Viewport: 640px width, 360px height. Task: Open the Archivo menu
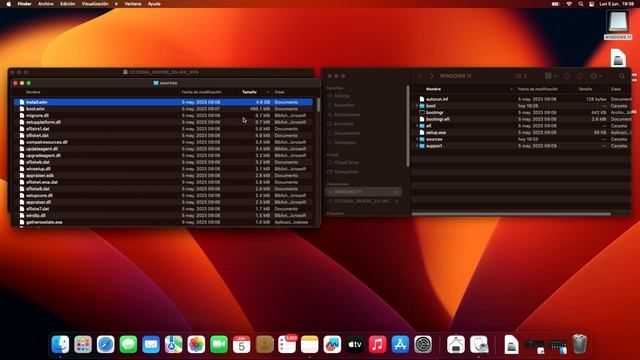click(x=46, y=4)
